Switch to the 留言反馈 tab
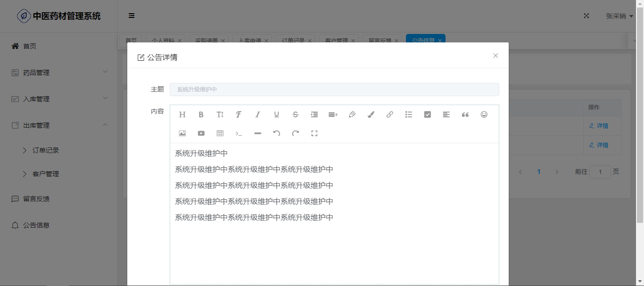This screenshot has width=644, height=286. tap(380, 41)
